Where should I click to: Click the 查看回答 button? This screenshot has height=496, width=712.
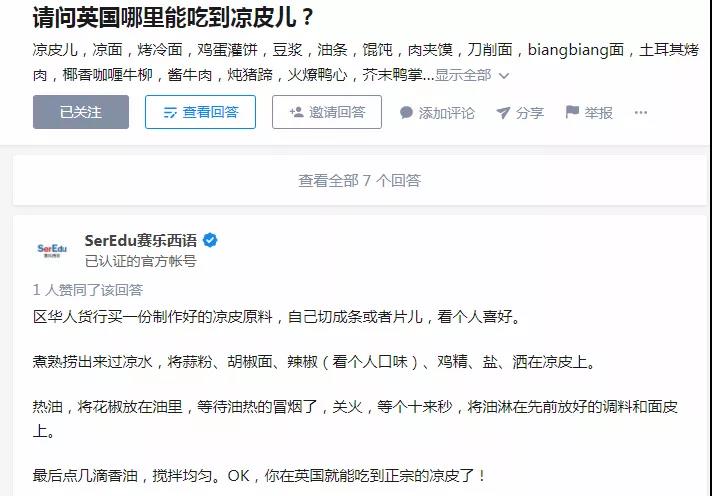coord(200,112)
